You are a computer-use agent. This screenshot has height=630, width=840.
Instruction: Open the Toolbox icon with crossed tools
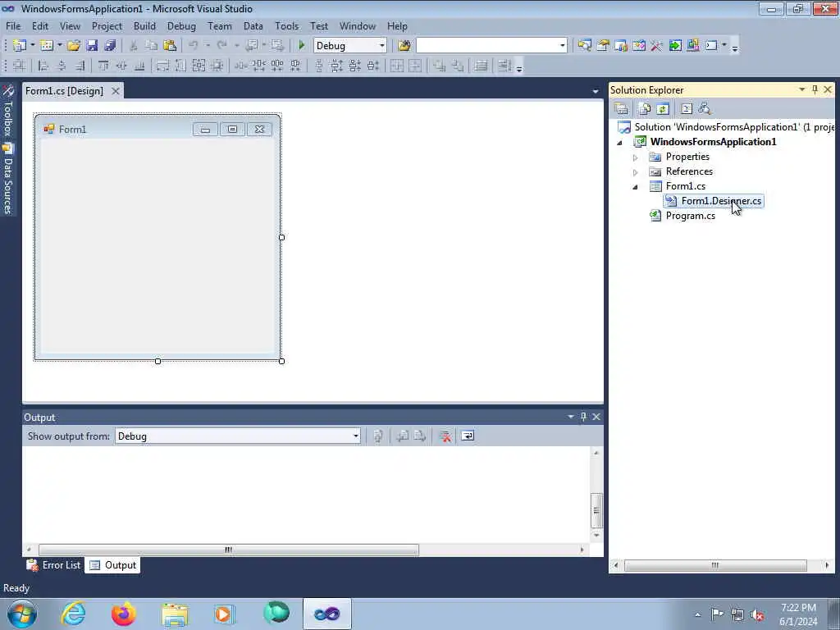[657, 46]
